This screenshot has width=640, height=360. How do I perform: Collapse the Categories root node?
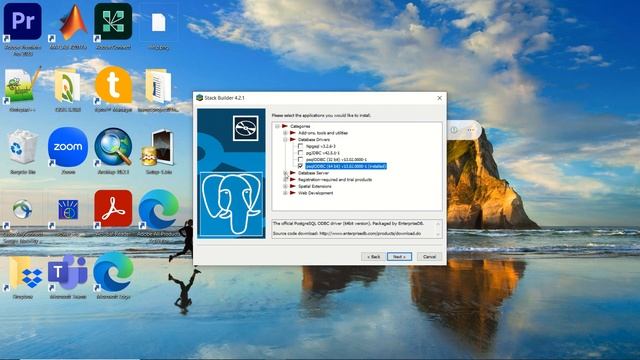click(x=278, y=126)
